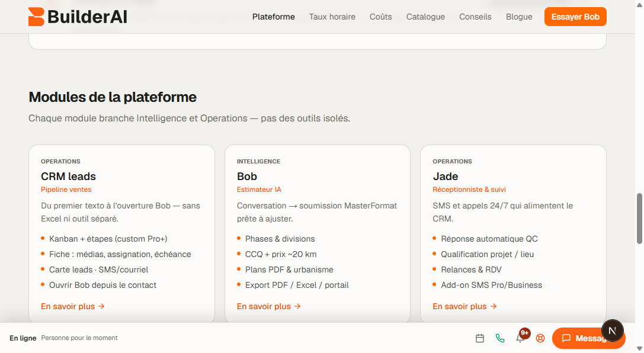Open the calendar icon in bottom bar
The height and width of the screenshot is (353, 644).
[x=480, y=338]
